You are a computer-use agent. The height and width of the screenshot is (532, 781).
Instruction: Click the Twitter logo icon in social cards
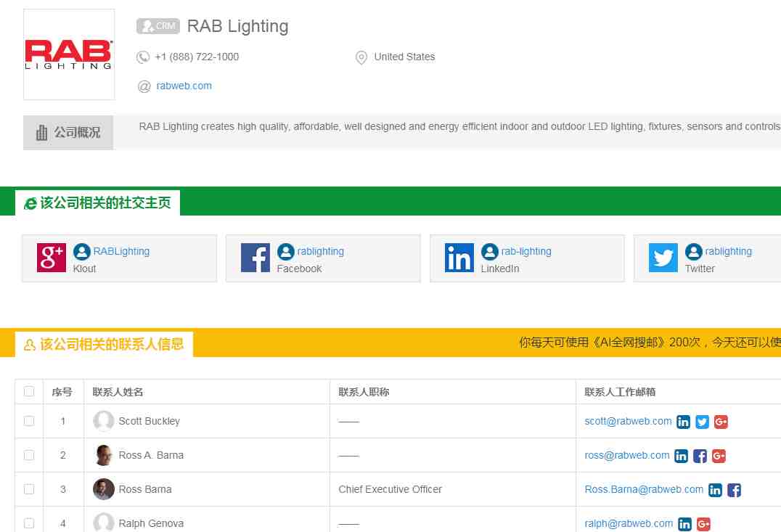tap(663, 258)
